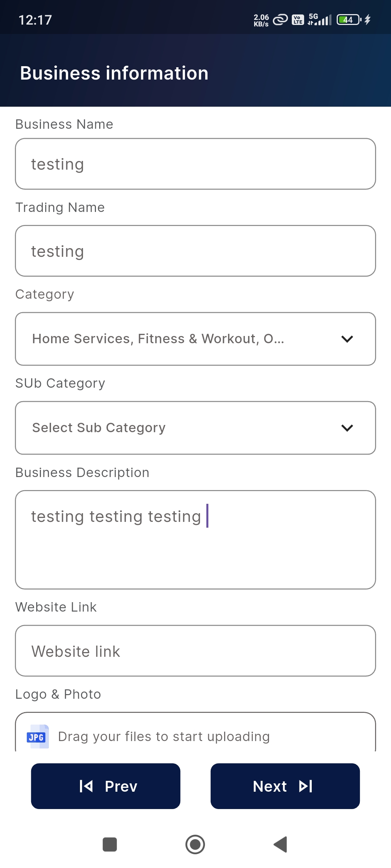
Task: Tap the battery indicator in status bar
Action: pos(349,20)
